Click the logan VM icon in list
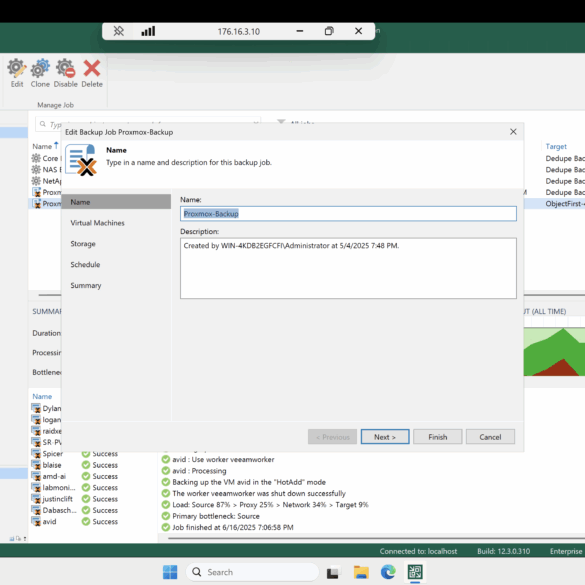 (x=36, y=419)
